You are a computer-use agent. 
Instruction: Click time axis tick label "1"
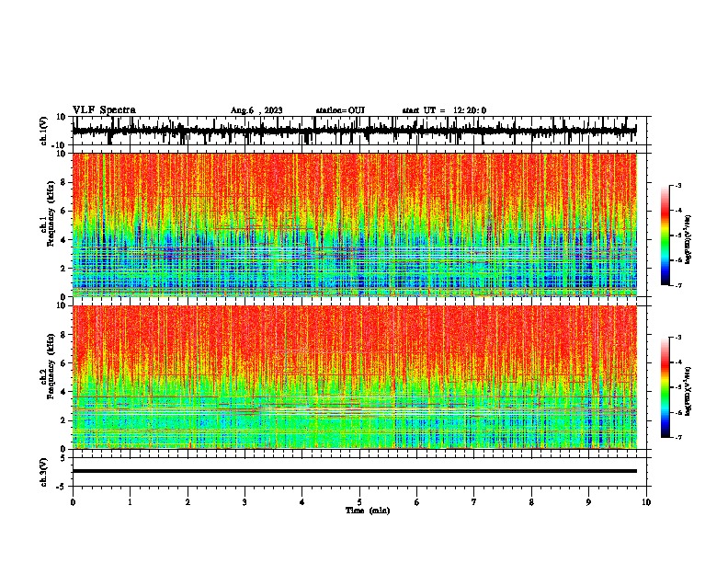click(x=130, y=502)
